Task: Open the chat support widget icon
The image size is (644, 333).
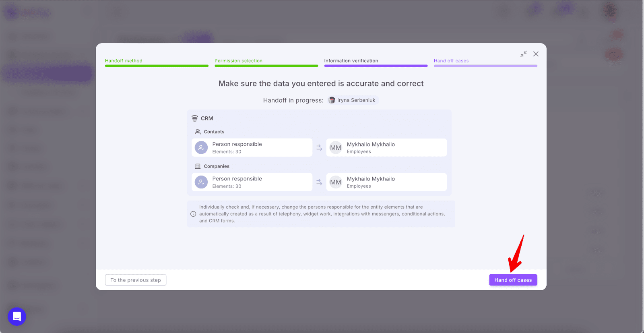Action: point(17,316)
